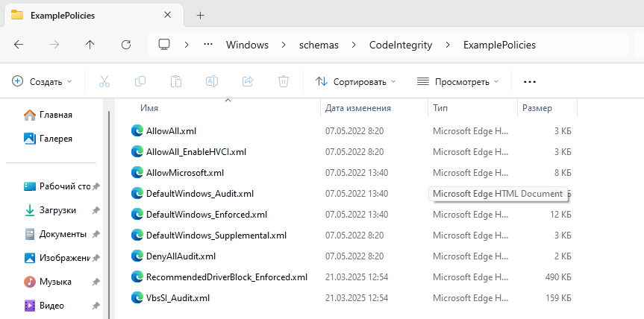Open the three-dot See more menu in toolbar

(x=530, y=81)
